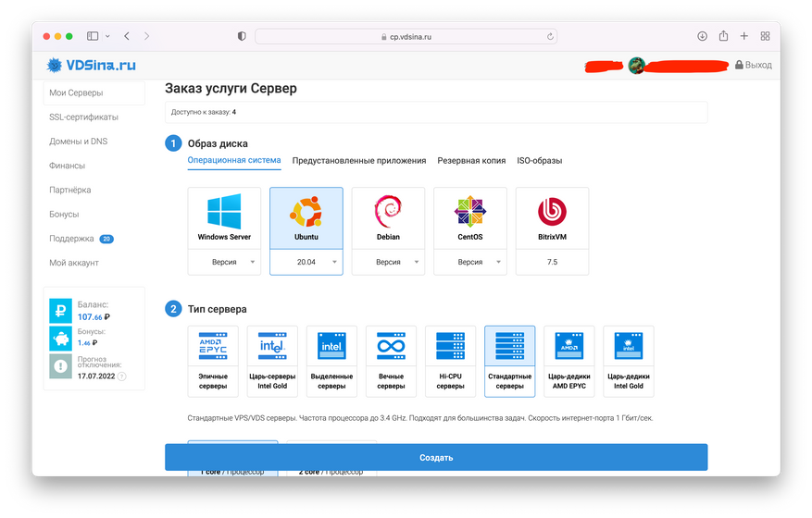Open Мой аккаунт menu item
The image size is (812, 518).
pos(74,263)
